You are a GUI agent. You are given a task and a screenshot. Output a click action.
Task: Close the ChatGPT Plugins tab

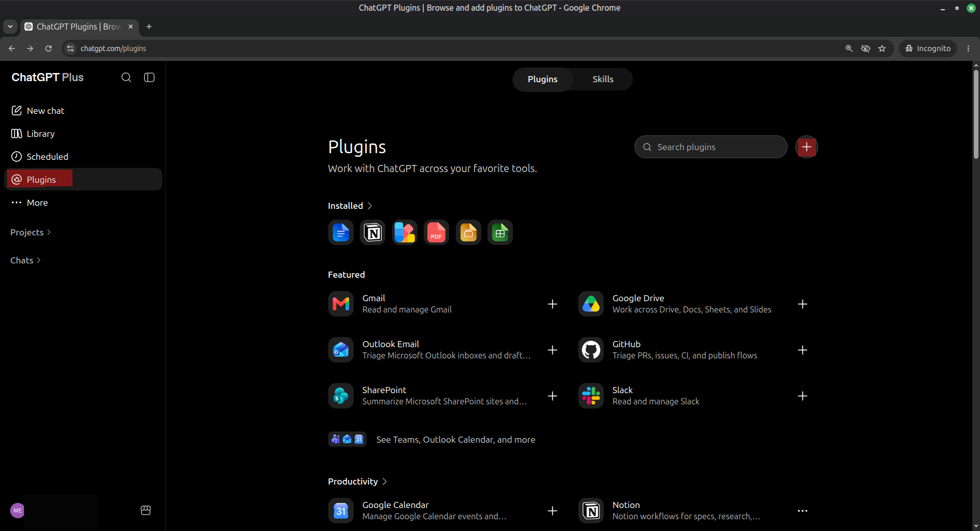(131, 27)
